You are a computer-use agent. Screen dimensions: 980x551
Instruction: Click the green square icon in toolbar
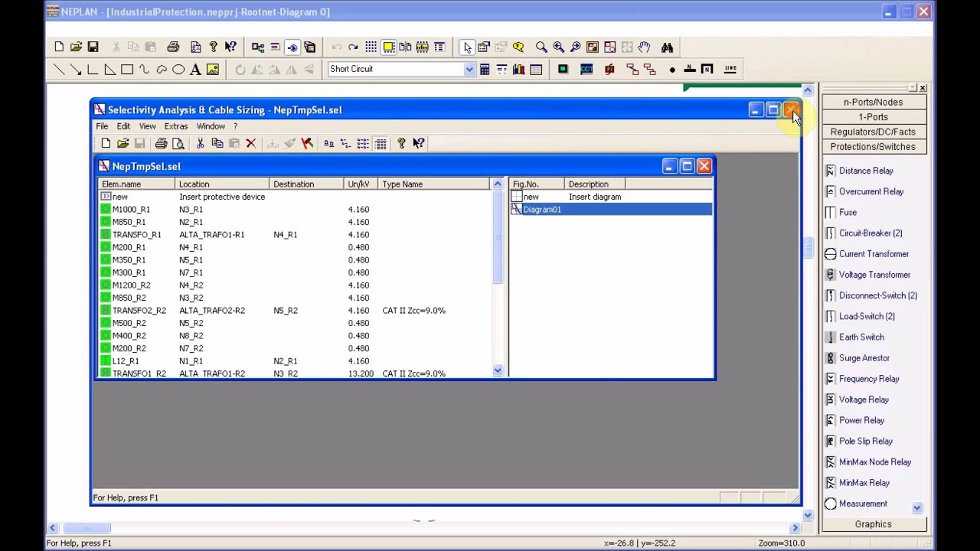pyautogui.click(x=563, y=70)
